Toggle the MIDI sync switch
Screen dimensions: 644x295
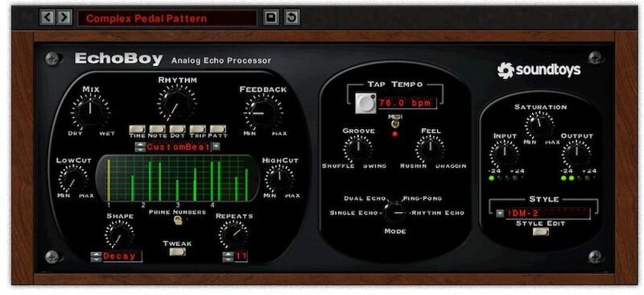(395, 123)
